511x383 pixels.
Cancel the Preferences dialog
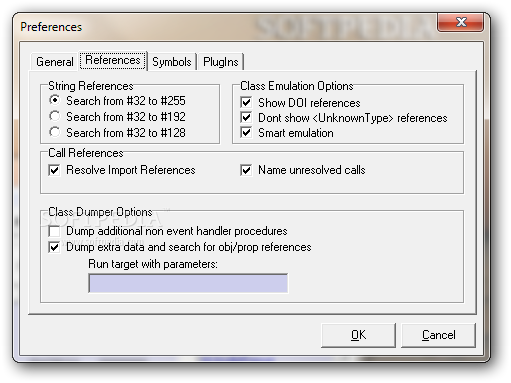[438, 335]
